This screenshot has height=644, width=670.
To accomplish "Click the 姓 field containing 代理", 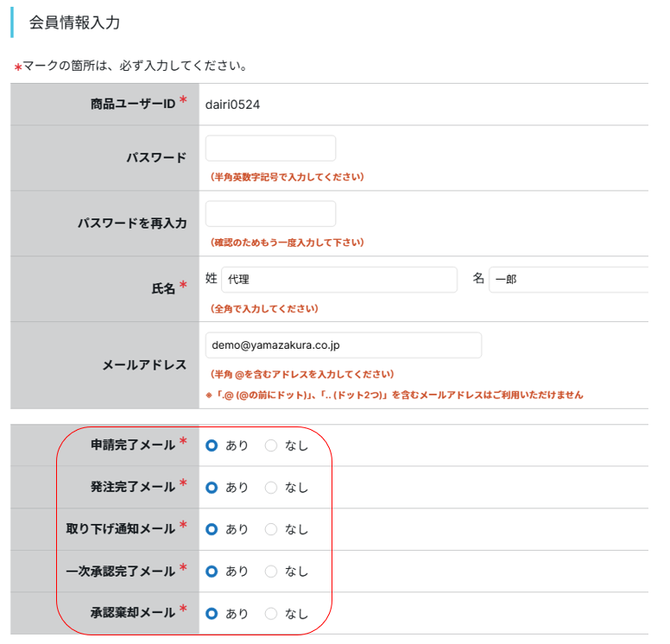I will click(x=338, y=280).
